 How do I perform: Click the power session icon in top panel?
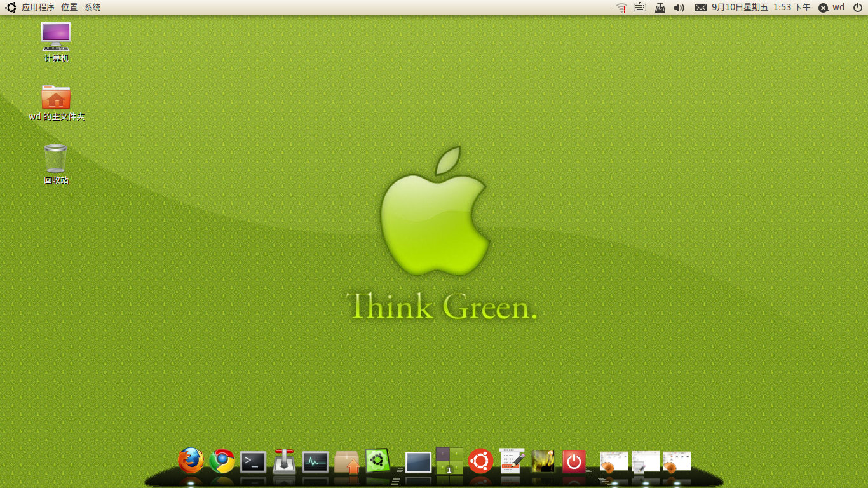858,8
